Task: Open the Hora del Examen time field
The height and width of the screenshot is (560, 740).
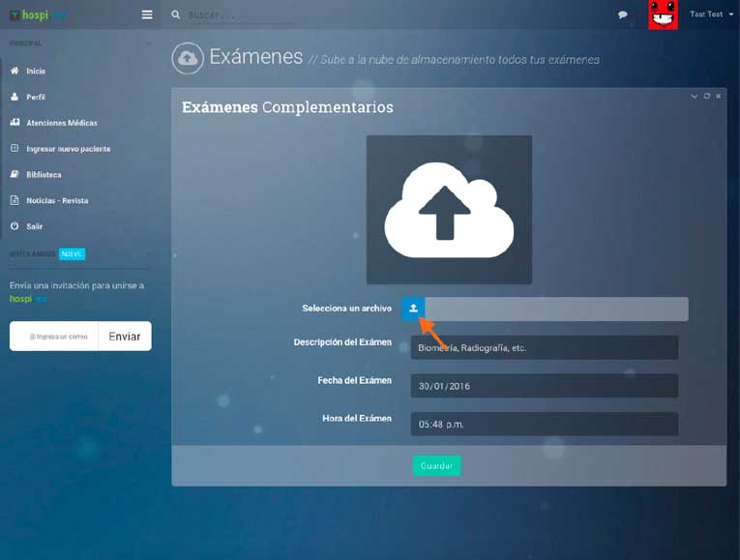Action: coord(544,424)
